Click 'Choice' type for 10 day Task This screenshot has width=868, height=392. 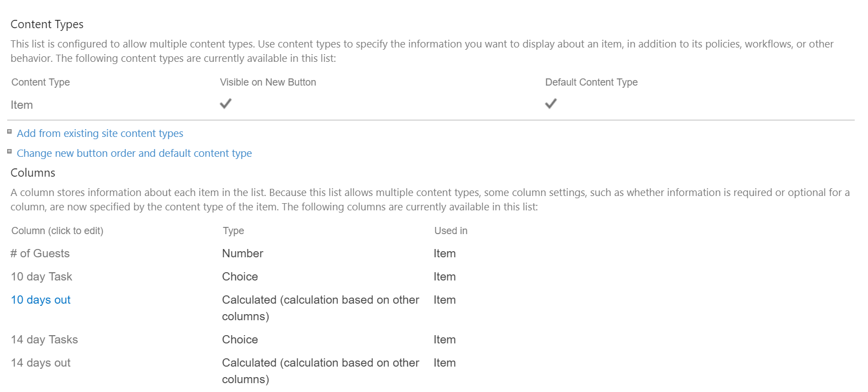[x=240, y=277]
